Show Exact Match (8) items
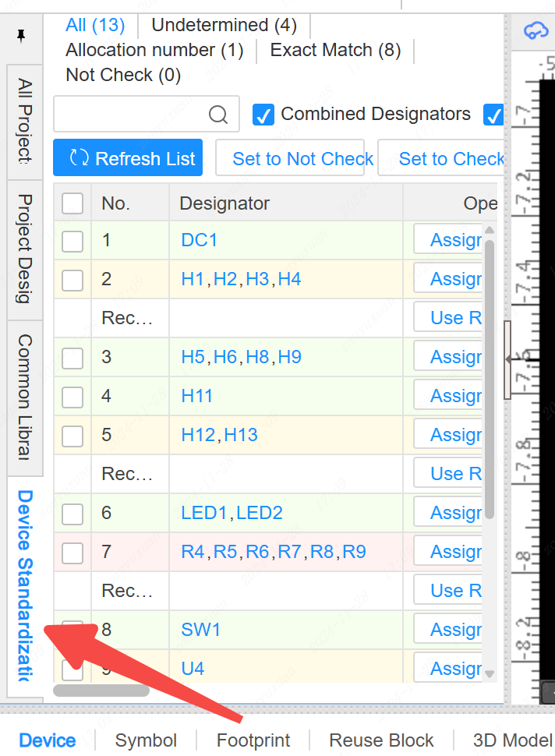 click(335, 51)
